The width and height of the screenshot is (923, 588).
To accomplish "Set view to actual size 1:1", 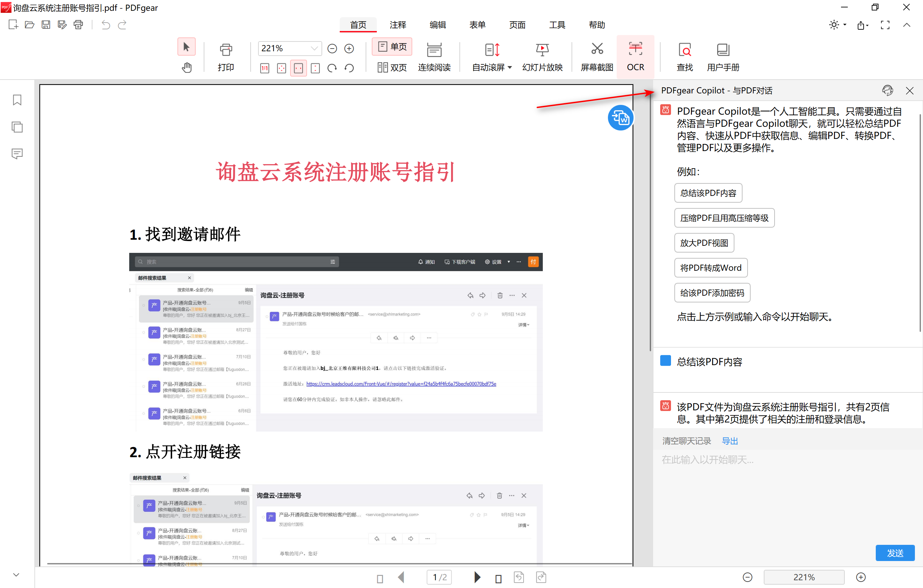I will tap(264, 68).
